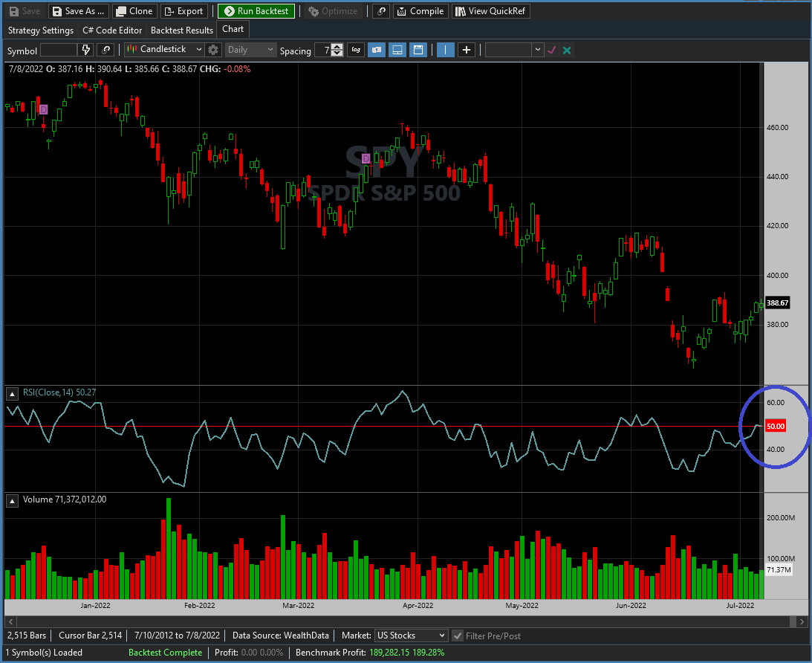Toggle the calendar-style pane button
The width and height of the screenshot is (812, 663).
click(x=418, y=50)
